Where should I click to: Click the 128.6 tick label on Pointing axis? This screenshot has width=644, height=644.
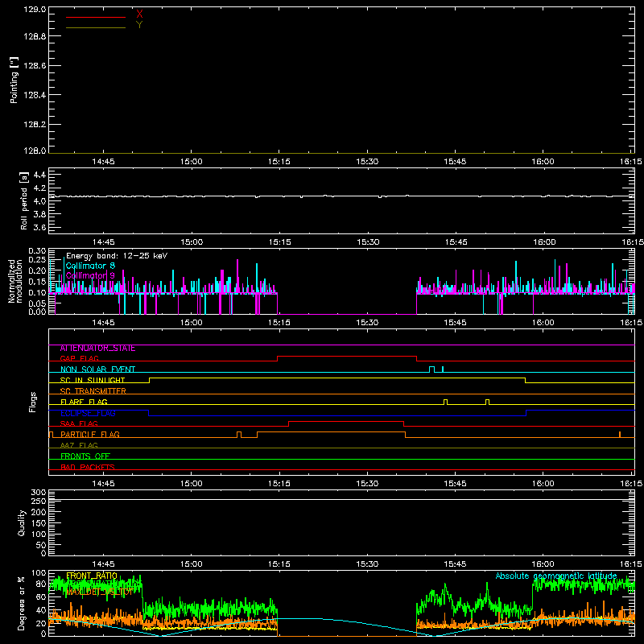coord(35,66)
